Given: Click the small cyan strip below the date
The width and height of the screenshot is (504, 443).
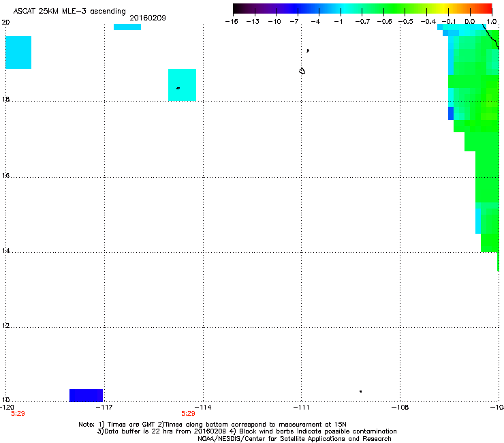Looking at the screenshot, I should [x=127, y=27].
